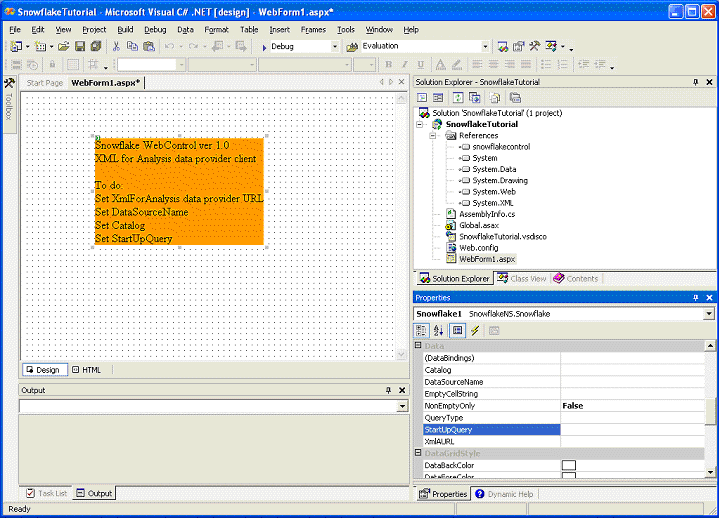The width and height of the screenshot is (719, 518).
Task: Select the StartUpQuery property row
Action: (564, 430)
